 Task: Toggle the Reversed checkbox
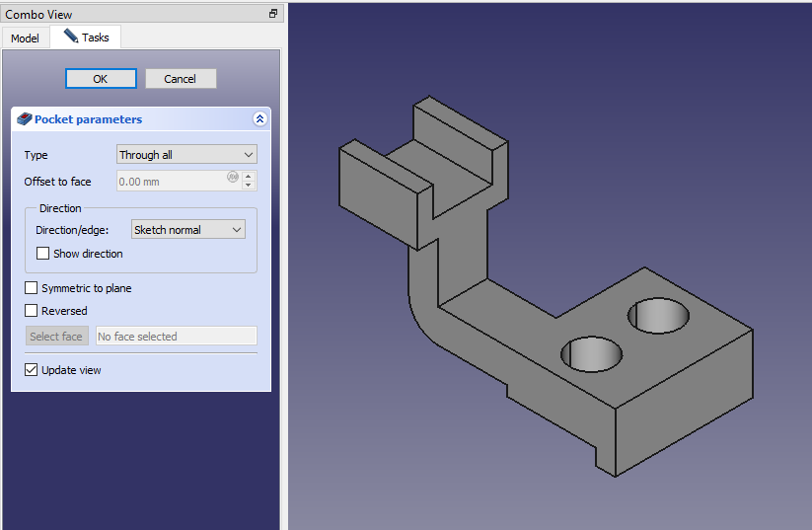(32, 311)
